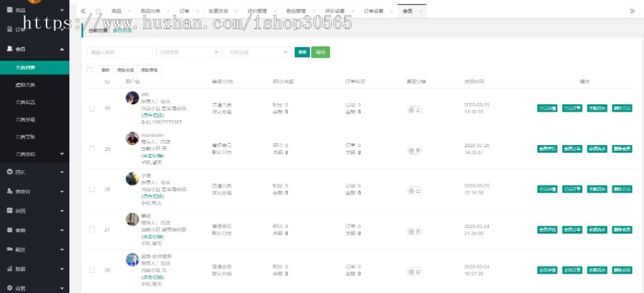Screen dimensions: 644x293
Task: Focus the nickname search input field
Action: click(119, 52)
